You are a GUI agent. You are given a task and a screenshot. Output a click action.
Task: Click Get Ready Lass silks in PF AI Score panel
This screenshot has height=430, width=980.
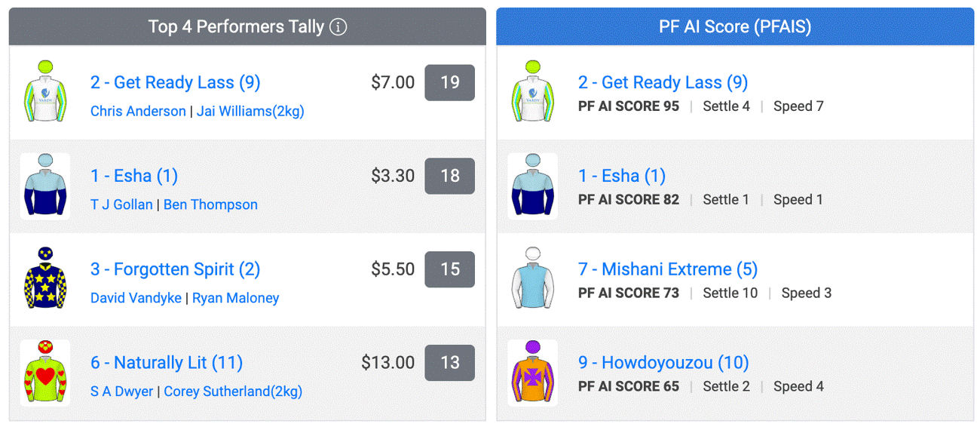point(533,93)
